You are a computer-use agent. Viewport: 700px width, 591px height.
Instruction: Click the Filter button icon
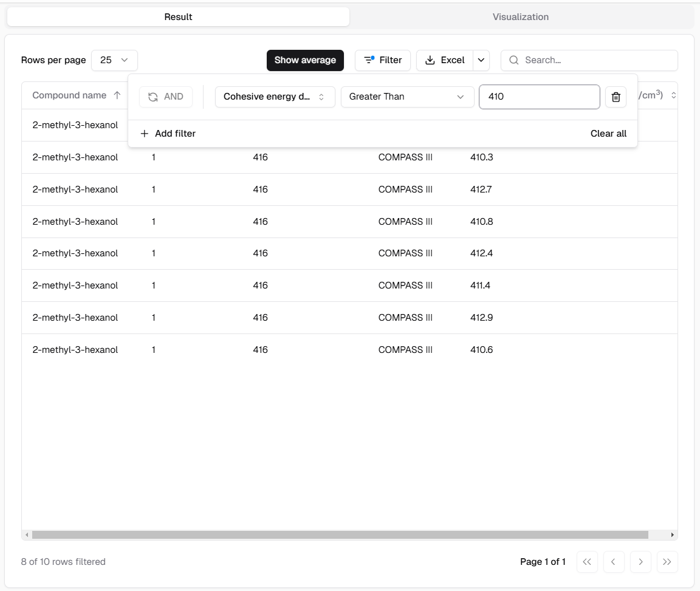[369, 60]
